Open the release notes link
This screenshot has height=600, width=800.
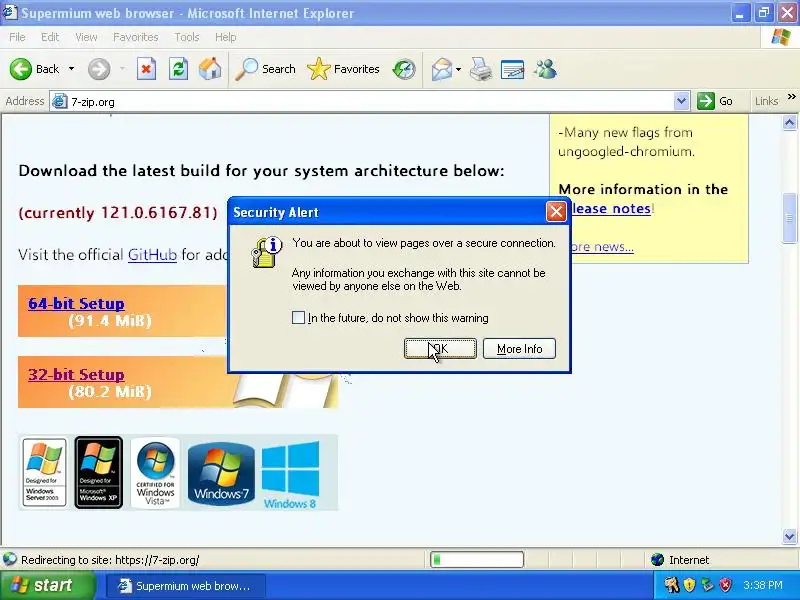611,208
